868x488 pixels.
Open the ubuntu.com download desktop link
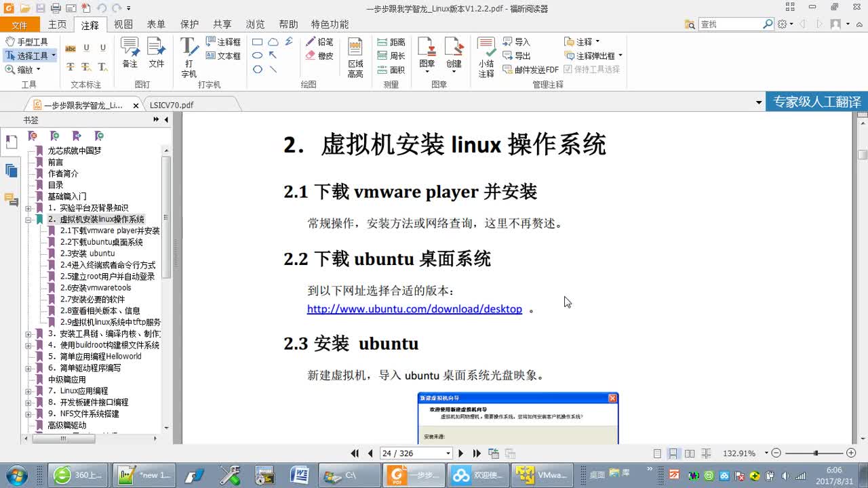(x=414, y=309)
